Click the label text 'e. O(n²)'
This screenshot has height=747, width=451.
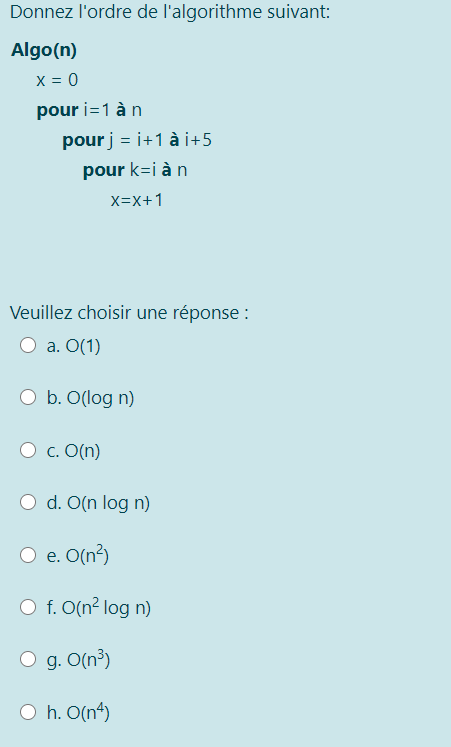click(78, 555)
